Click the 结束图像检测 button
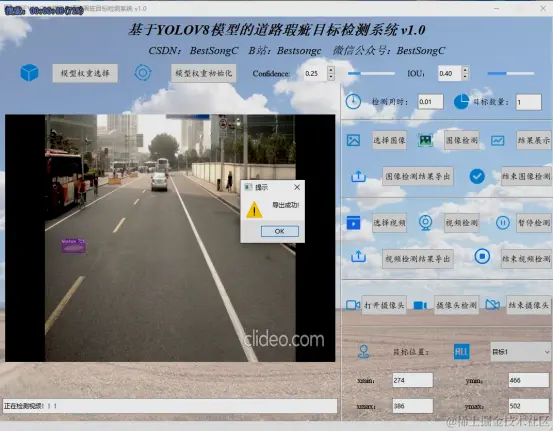This screenshot has width=554, height=432. pos(526,176)
